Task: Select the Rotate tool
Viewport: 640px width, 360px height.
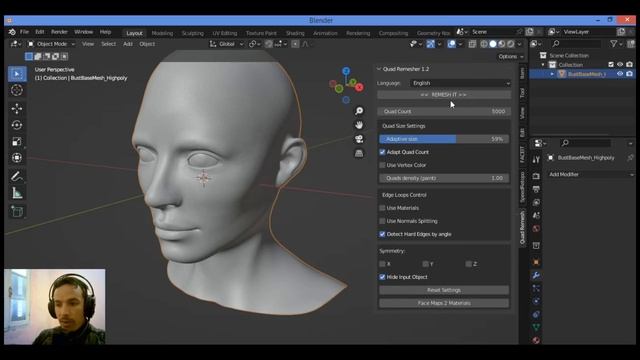Action: click(17, 125)
